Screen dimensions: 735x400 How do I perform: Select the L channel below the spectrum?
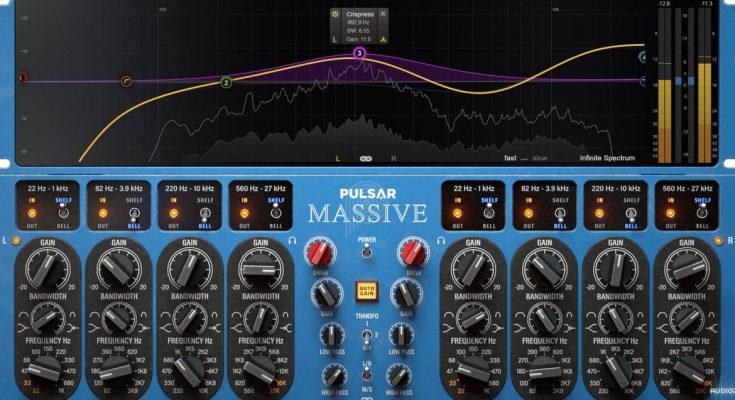338,158
